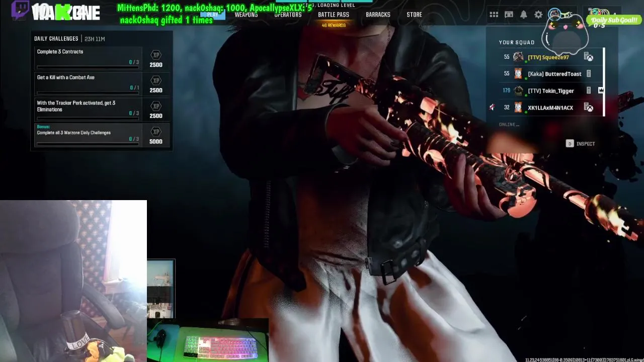Click the Inspect weapon button
This screenshot has width=644, height=362.
pyautogui.click(x=581, y=144)
